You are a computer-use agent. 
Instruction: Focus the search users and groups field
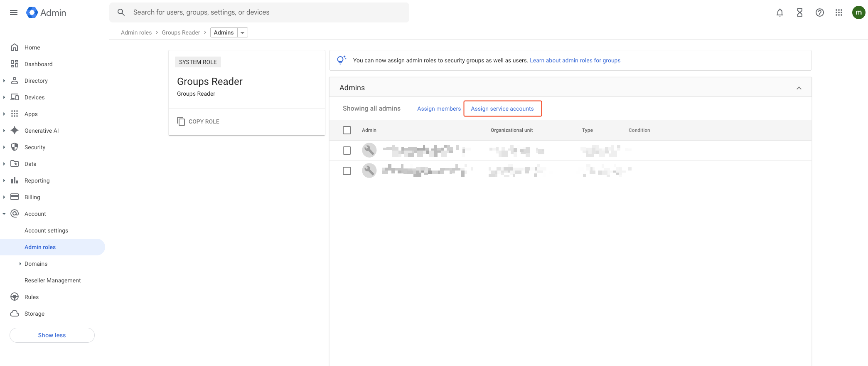pos(266,12)
